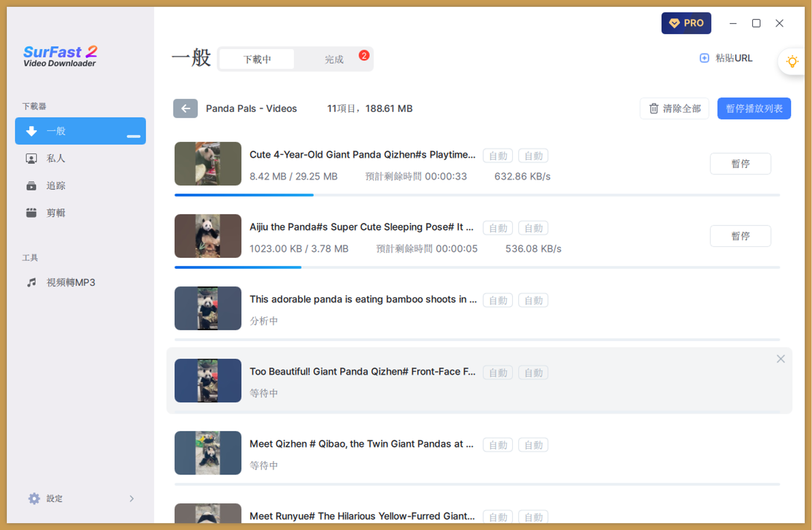Open second 自動 tag on Aijiu video
The width and height of the screenshot is (812, 530).
coord(533,228)
